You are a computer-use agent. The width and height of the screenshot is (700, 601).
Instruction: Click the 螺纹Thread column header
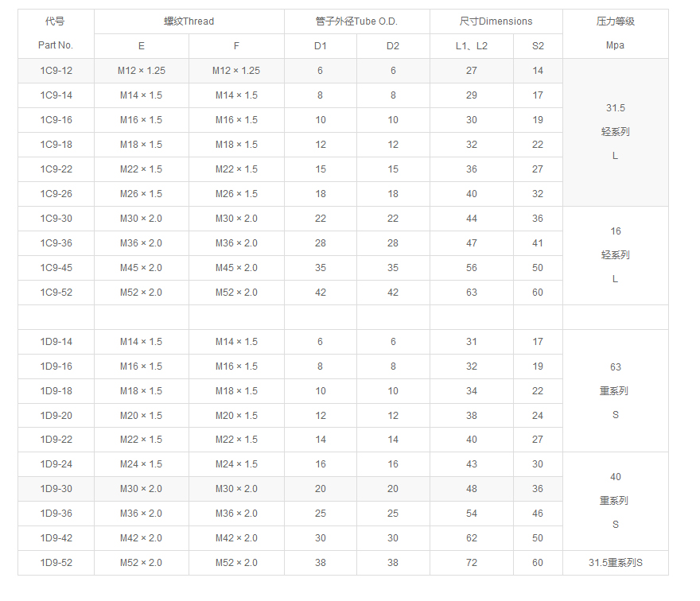pyautogui.click(x=189, y=21)
